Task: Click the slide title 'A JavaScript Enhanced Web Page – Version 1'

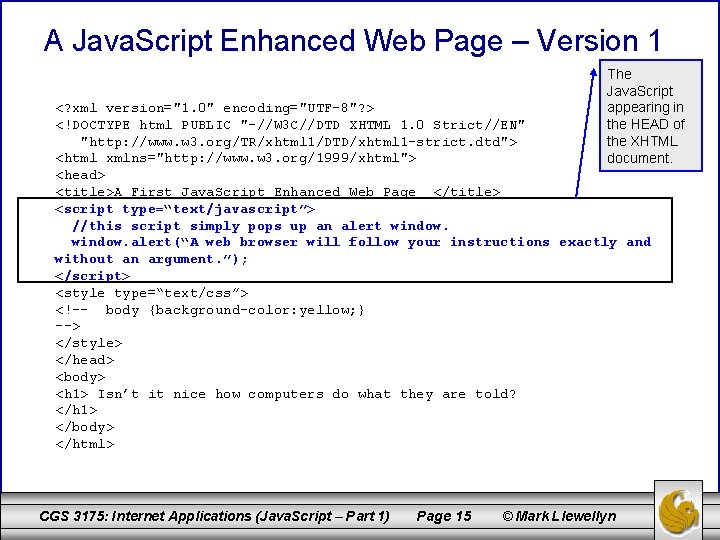Action: 352,40
